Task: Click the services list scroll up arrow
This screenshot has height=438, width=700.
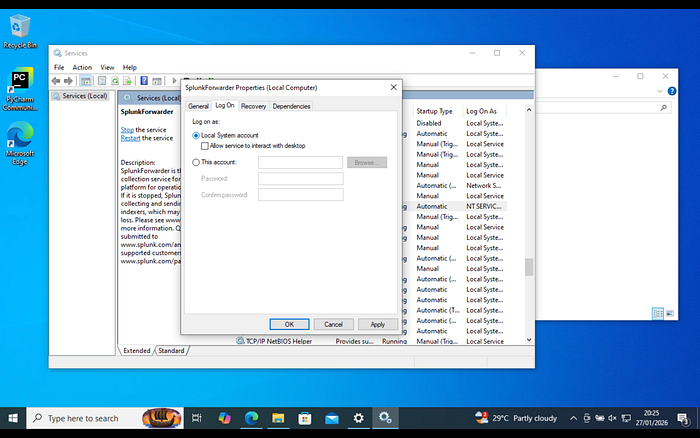Action: (x=529, y=110)
